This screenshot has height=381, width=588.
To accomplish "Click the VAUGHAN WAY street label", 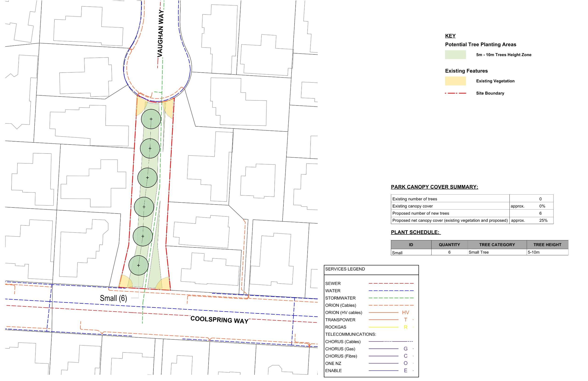I will [x=161, y=33].
